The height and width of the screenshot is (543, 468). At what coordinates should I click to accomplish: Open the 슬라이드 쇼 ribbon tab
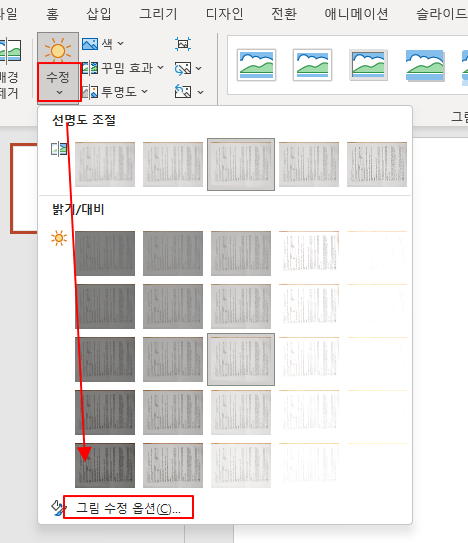click(442, 14)
